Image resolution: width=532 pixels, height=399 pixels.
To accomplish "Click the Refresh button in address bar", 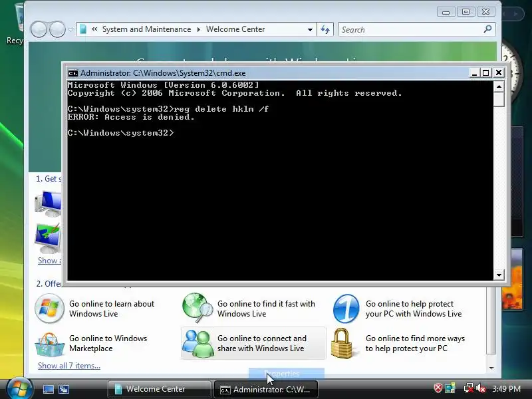I will click(325, 29).
